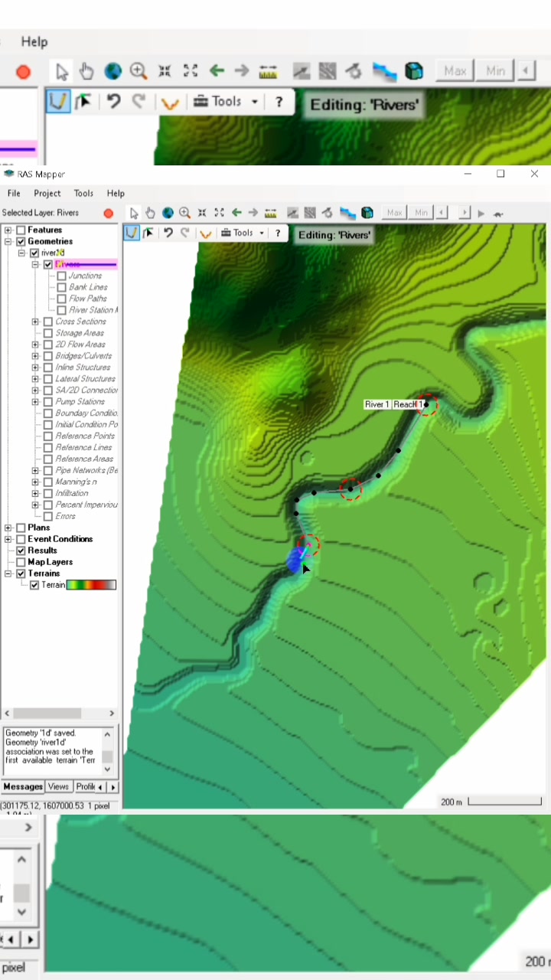Uncheck the Geometries checkbox
Viewport: 551px width, 980px height.
click(x=21, y=241)
